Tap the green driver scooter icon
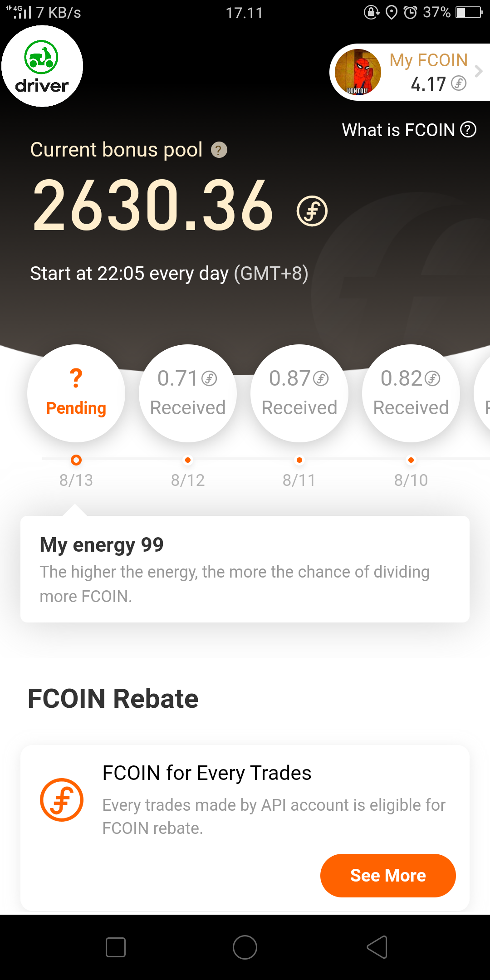This screenshot has width=490, height=980. pyautogui.click(x=41, y=57)
